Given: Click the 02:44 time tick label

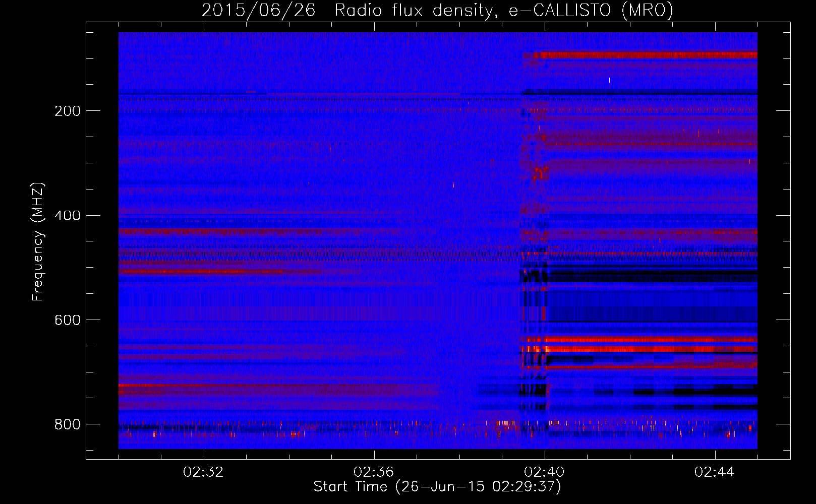Looking at the screenshot, I should tap(715, 472).
